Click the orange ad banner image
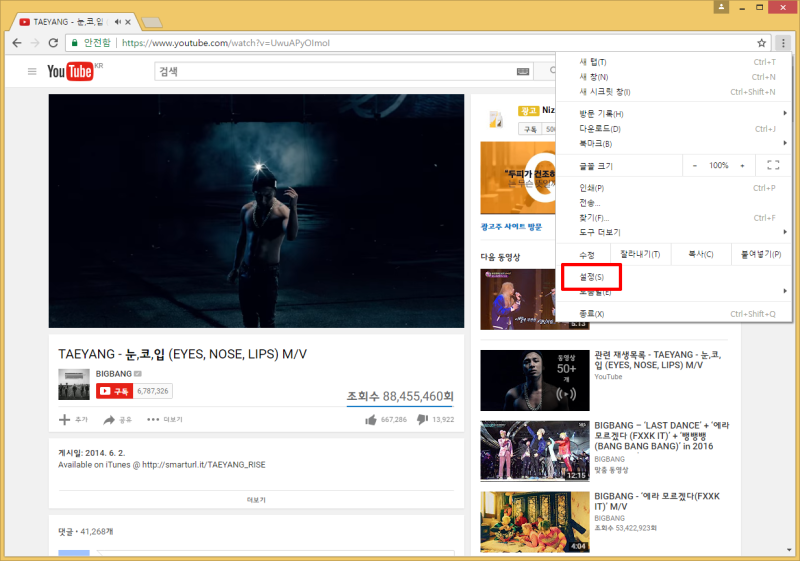 pos(517,178)
